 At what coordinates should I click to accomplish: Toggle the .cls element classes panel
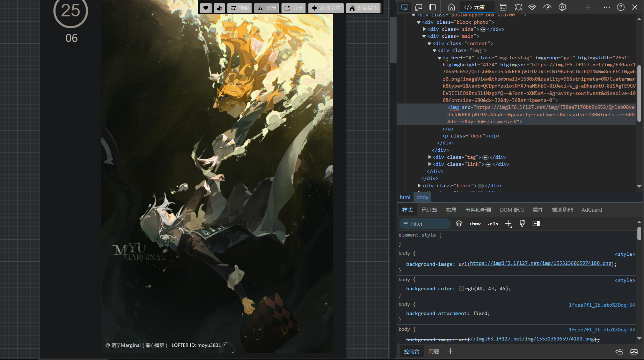(493, 224)
